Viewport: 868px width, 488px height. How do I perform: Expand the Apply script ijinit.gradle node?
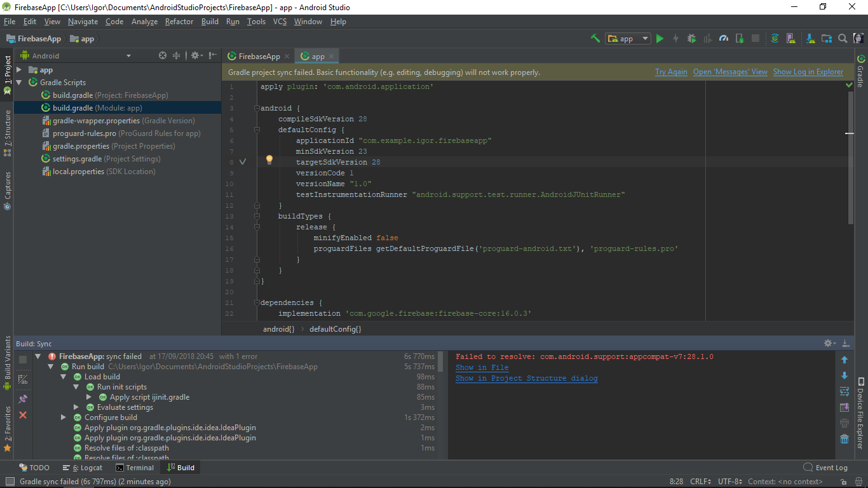89,397
